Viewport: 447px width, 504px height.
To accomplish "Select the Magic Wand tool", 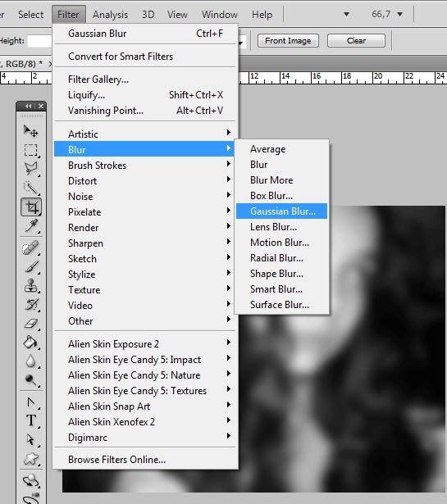I will [x=31, y=188].
